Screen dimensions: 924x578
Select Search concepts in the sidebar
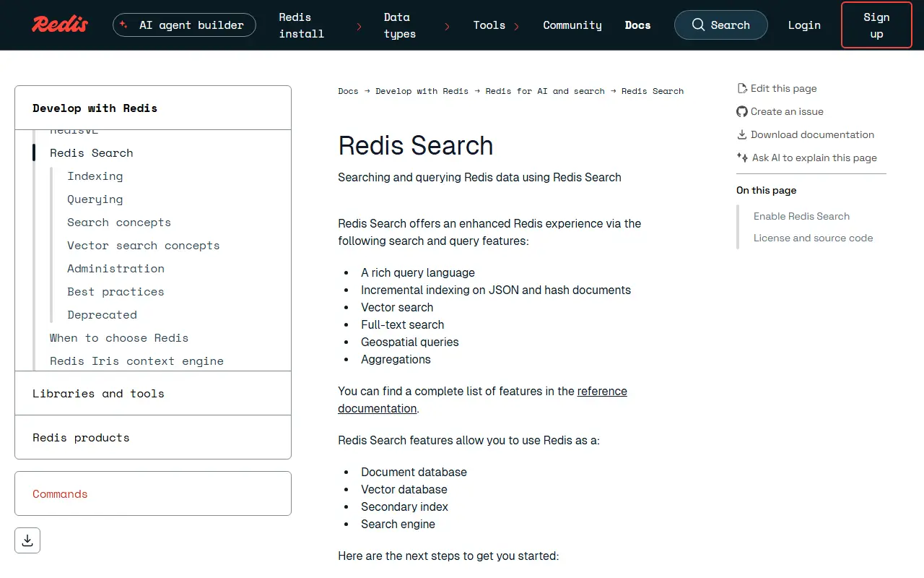coord(119,223)
